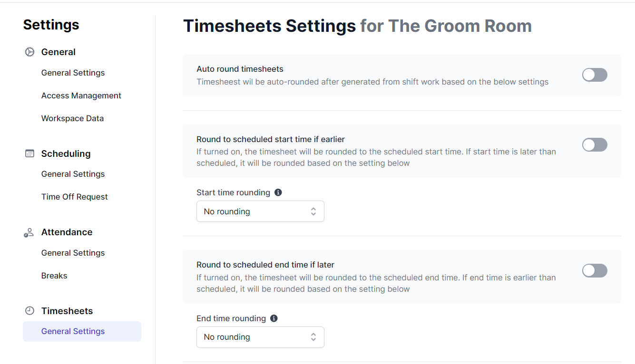635x364 pixels.
Task: Open Workspace Data settings
Action: pos(72,118)
